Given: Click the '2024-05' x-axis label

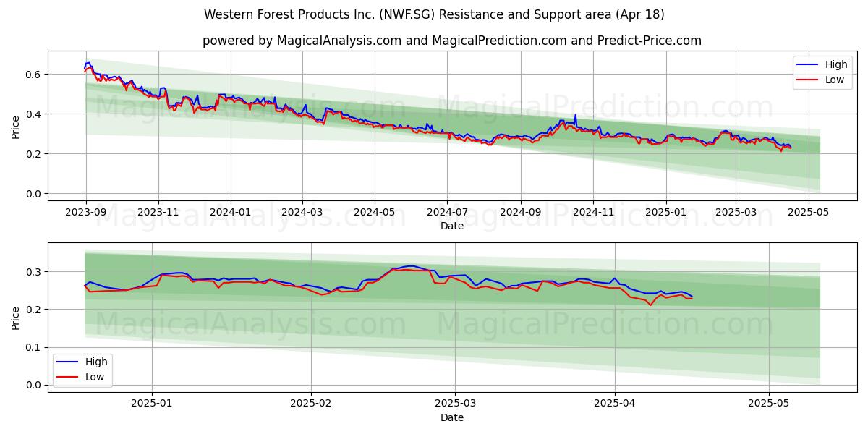Looking at the screenshot, I should [374, 213].
